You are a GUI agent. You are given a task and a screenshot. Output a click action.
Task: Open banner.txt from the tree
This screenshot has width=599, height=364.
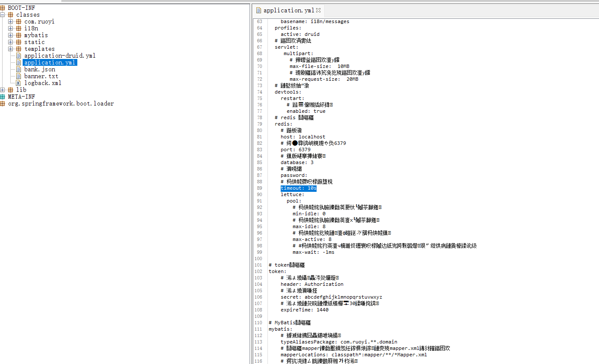tap(41, 76)
